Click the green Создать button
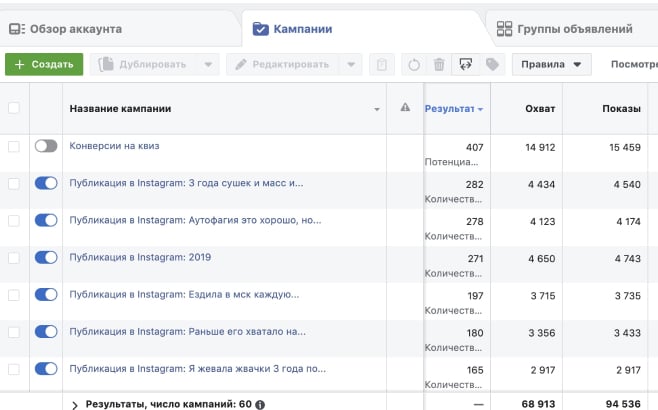This screenshot has height=410, width=658. [x=44, y=65]
